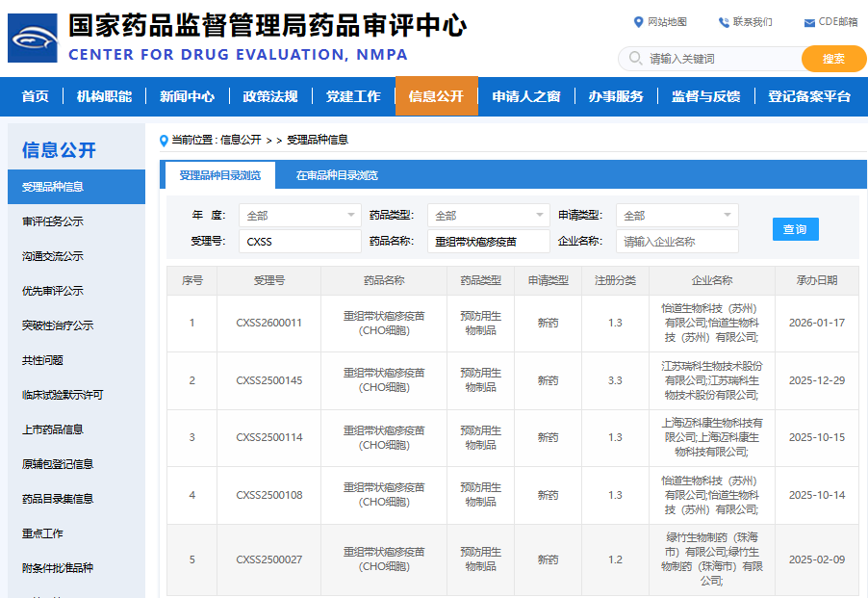Image resolution: width=868 pixels, height=598 pixels.
Task: Open the 新闻中心 navigation item
Action: [x=187, y=96]
